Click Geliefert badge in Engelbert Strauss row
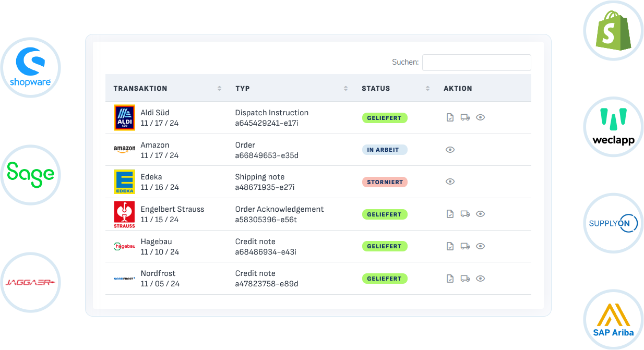Viewport: 644px width, 350px height. [385, 214]
